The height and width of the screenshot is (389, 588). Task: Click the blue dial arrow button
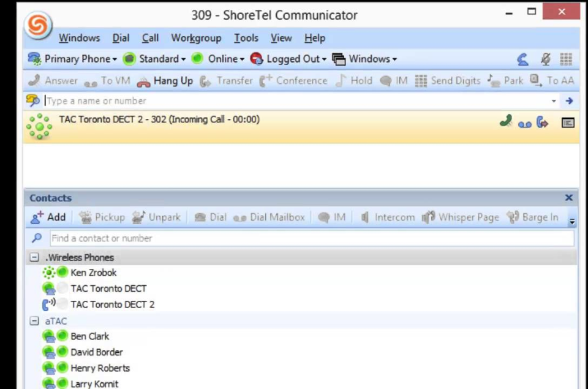click(x=569, y=101)
